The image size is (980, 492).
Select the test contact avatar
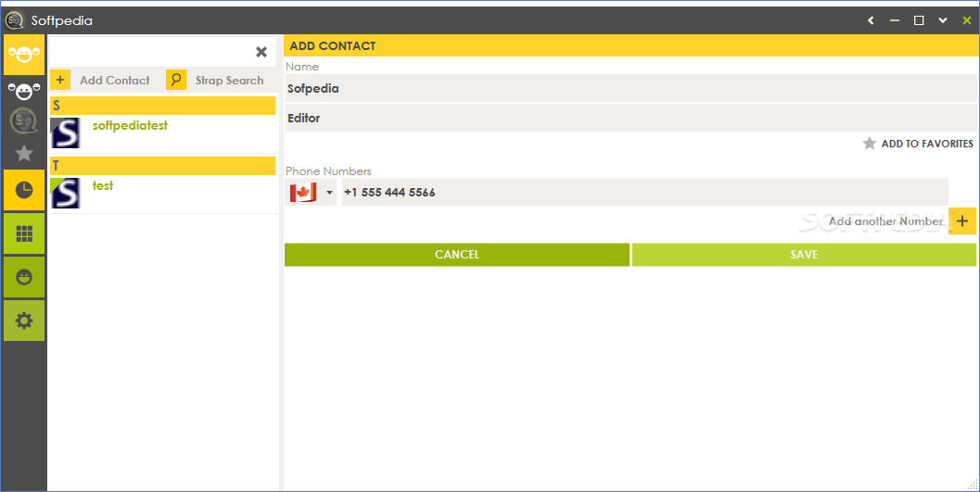(x=65, y=193)
